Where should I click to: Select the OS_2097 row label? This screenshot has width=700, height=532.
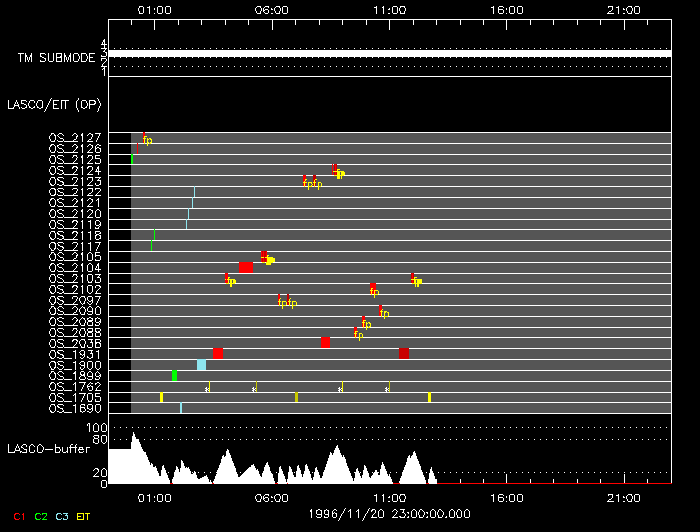[x=75, y=300]
